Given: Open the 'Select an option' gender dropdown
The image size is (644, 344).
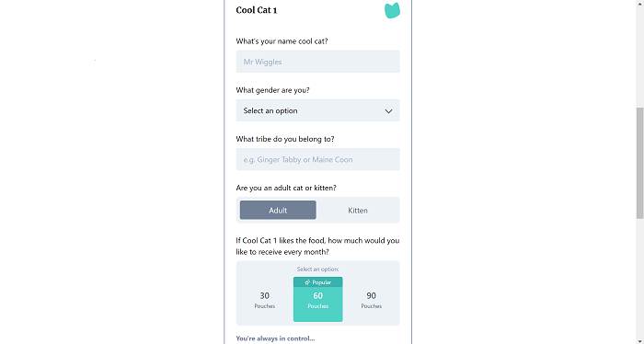Looking at the screenshot, I should coord(318,110).
